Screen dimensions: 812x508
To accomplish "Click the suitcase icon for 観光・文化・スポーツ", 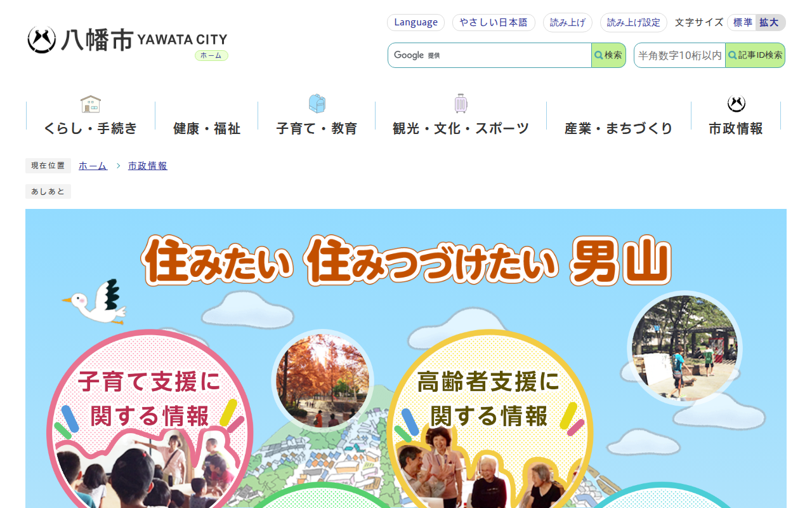I will tap(461, 104).
